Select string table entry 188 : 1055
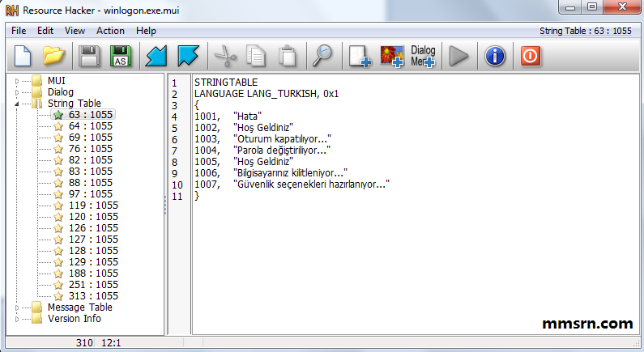Screen dimensions: 644x352 [93, 274]
